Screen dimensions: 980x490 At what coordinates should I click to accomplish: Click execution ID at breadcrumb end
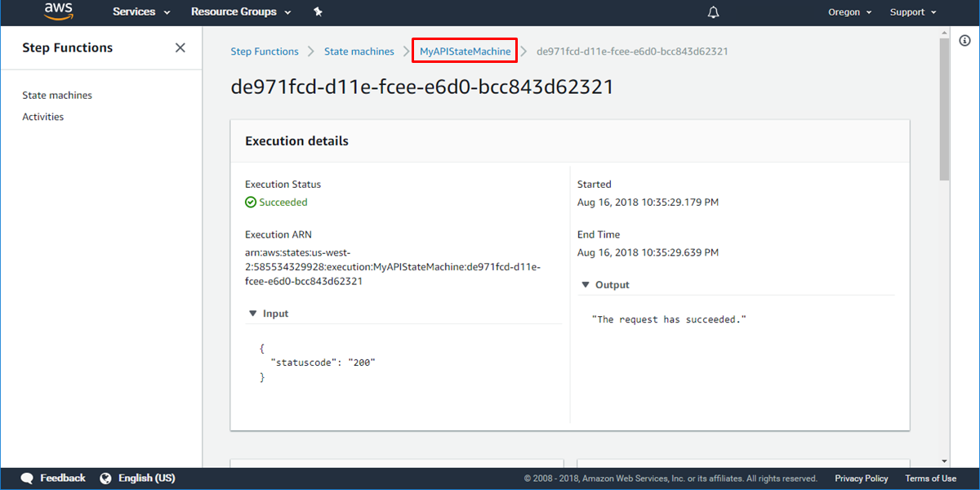pyautogui.click(x=632, y=51)
